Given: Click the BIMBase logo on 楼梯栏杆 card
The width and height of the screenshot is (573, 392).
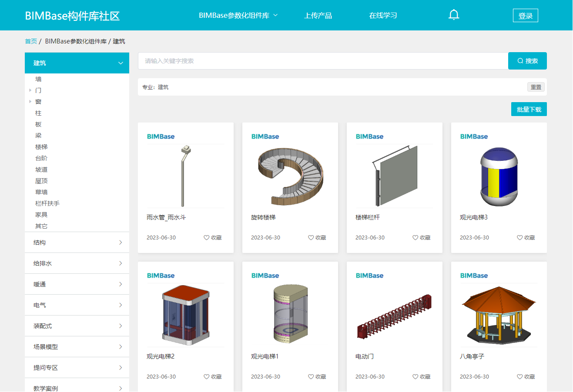Looking at the screenshot, I should pos(369,136).
